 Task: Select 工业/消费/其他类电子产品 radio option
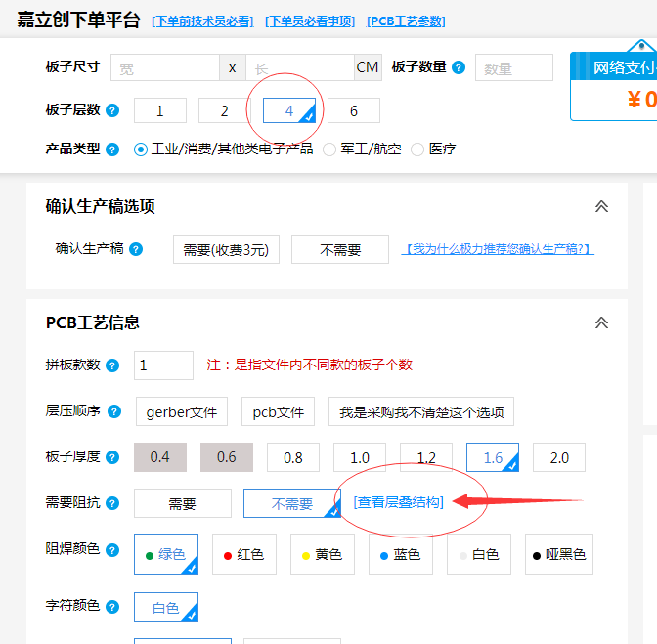pyautogui.click(x=141, y=150)
